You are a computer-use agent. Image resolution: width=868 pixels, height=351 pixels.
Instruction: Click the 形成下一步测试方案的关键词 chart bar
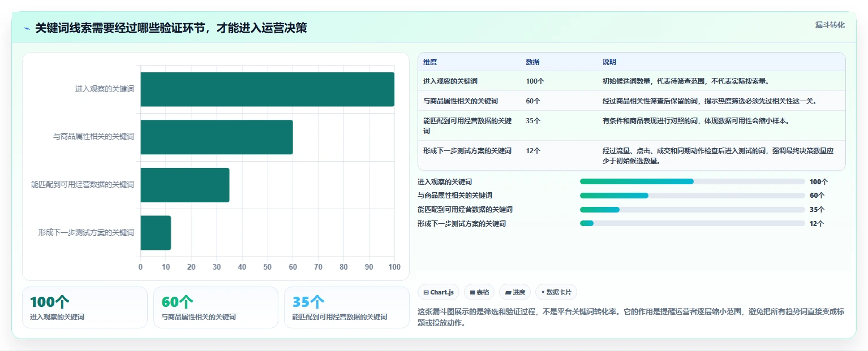coord(156,232)
